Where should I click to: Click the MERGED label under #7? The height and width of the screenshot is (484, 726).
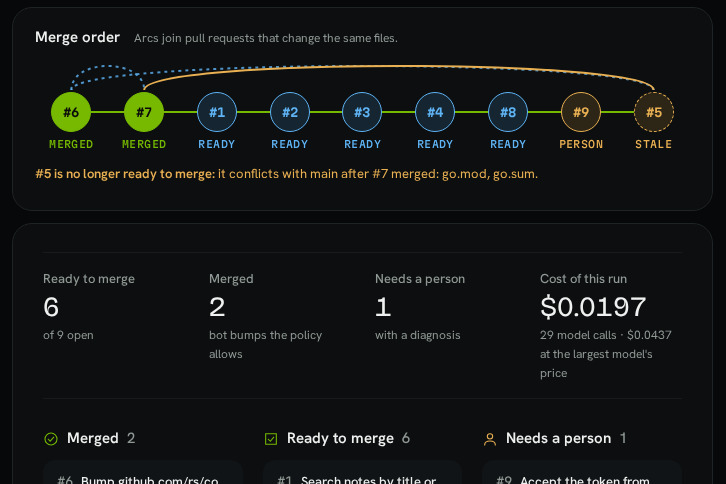pos(144,145)
